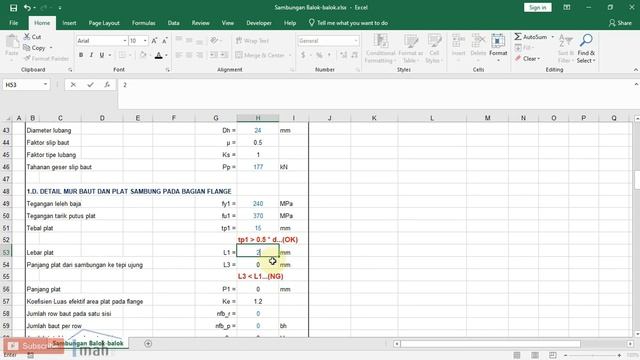Image resolution: width=640 pixels, height=360 pixels.
Task: Switch to the Data tab
Action: [x=173, y=23]
